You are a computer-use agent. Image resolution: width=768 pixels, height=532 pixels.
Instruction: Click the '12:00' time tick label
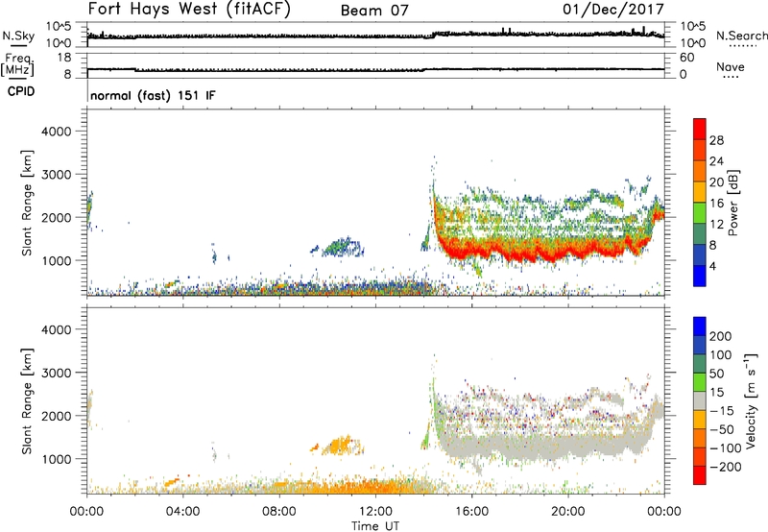click(375, 512)
